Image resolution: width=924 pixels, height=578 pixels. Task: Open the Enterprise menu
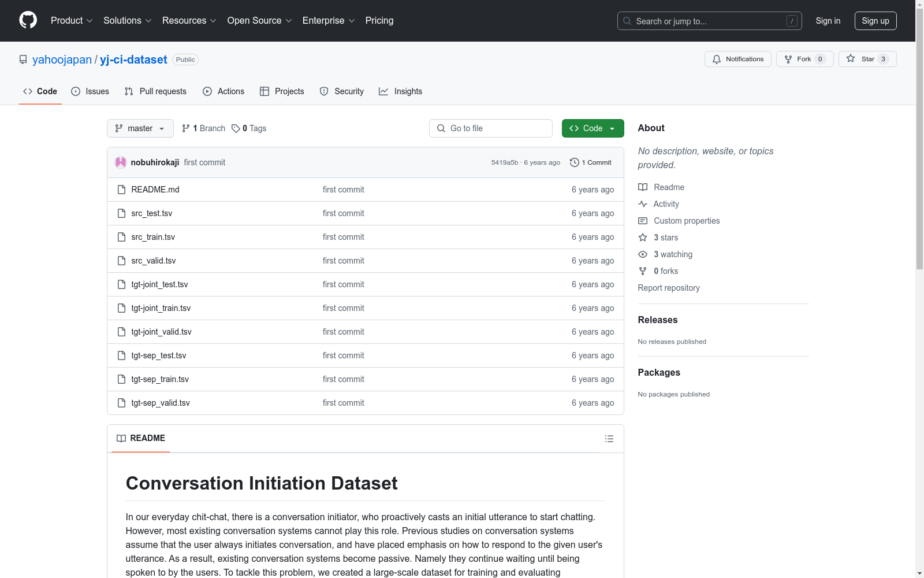(329, 20)
